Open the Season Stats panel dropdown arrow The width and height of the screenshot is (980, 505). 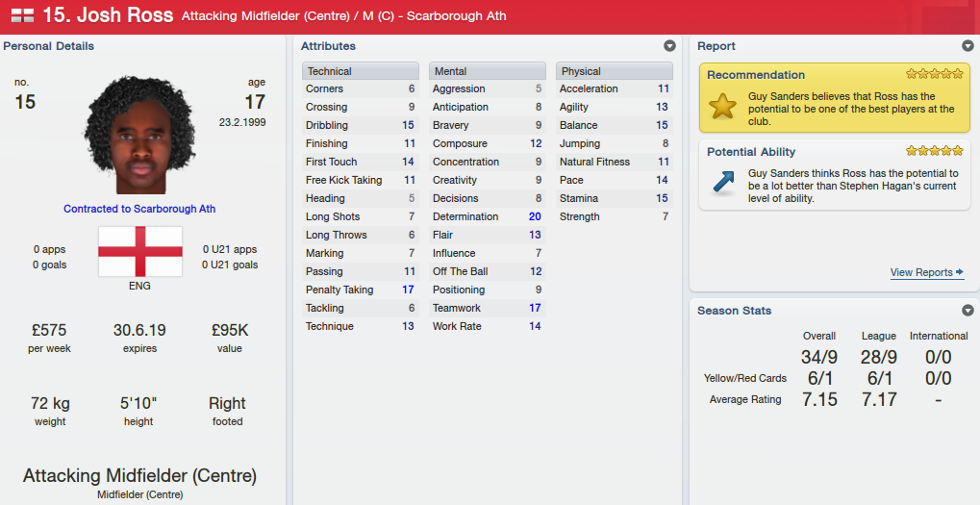click(x=967, y=310)
